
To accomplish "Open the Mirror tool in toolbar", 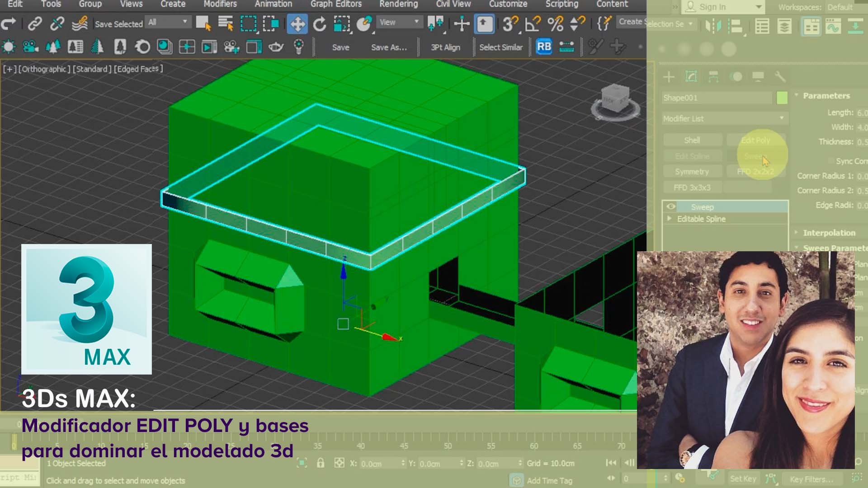I will click(713, 26).
